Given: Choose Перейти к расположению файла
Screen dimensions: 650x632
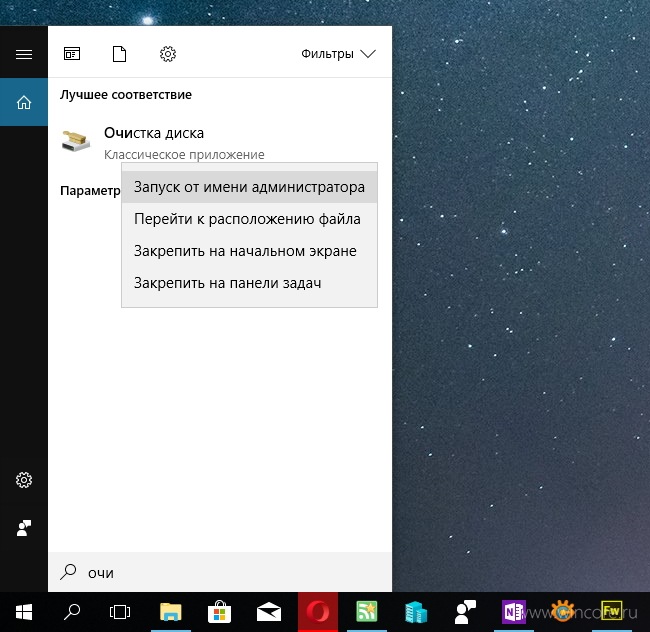Looking at the screenshot, I should 249,219.
